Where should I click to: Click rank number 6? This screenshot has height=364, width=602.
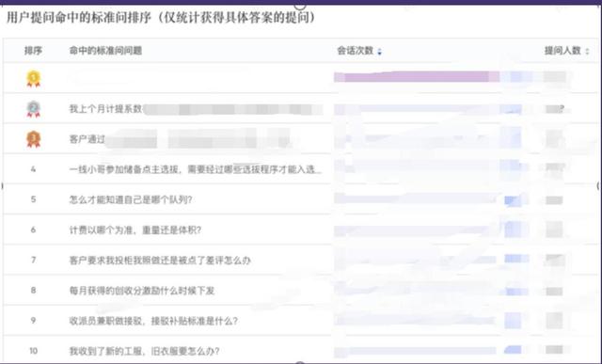coord(34,230)
